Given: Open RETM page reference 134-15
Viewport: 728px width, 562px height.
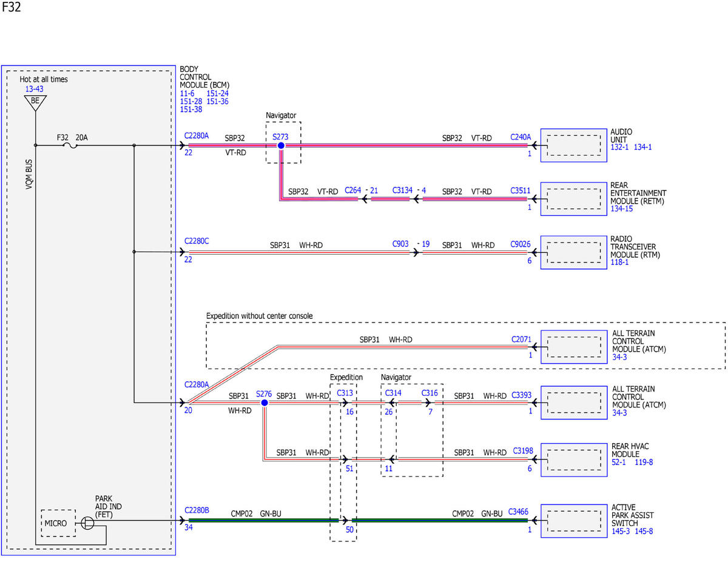Looking at the screenshot, I should click(623, 209).
